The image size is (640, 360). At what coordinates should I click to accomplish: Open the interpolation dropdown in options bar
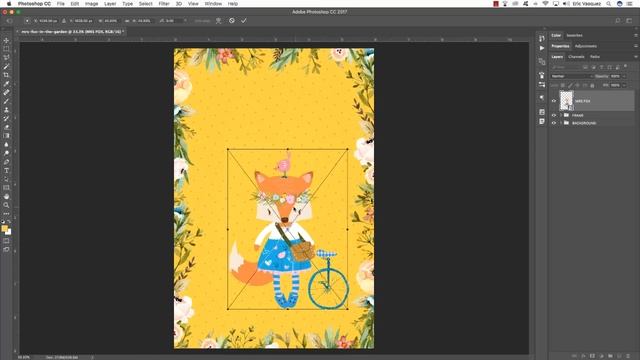coord(202,20)
